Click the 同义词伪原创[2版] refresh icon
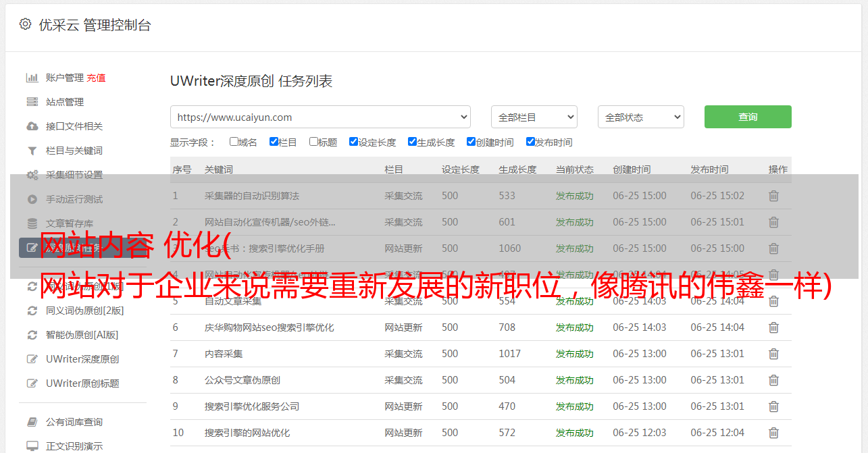The image size is (868, 453). click(32, 311)
